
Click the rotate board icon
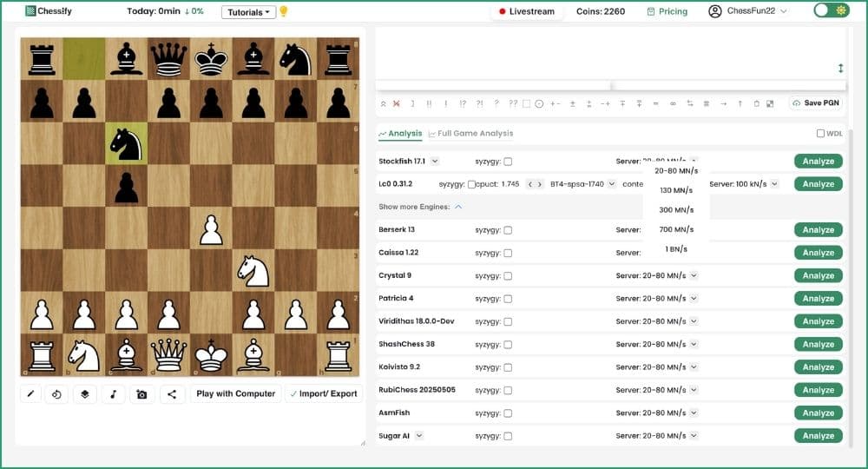pyautogui.click(x=56, y=394)
